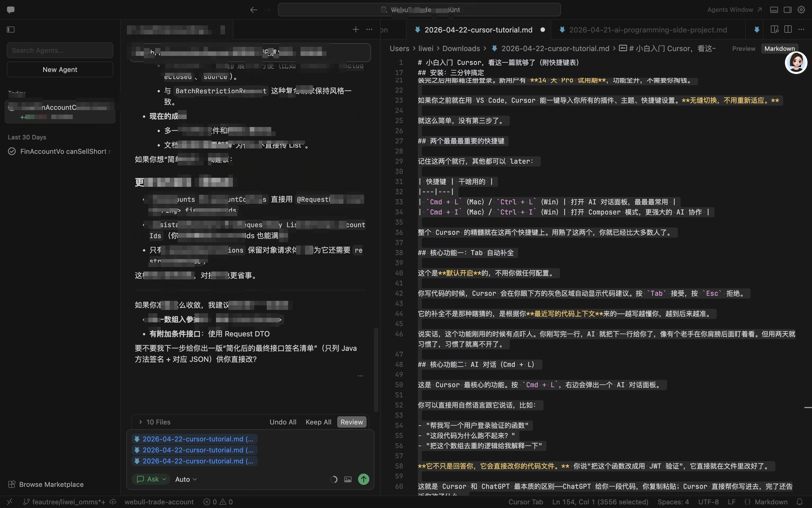
Task: Click Keep All changes
Action: 318,422
